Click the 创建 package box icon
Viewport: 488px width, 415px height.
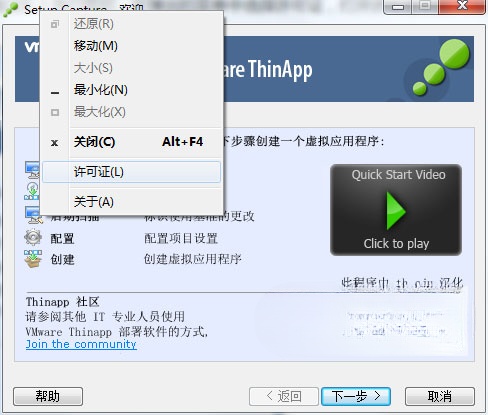pos(33,259)
